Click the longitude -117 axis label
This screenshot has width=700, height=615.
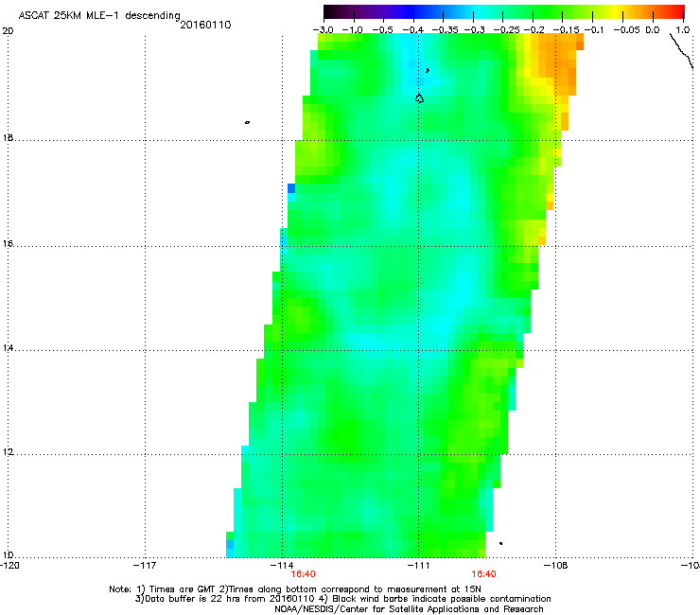pos(145,566)
